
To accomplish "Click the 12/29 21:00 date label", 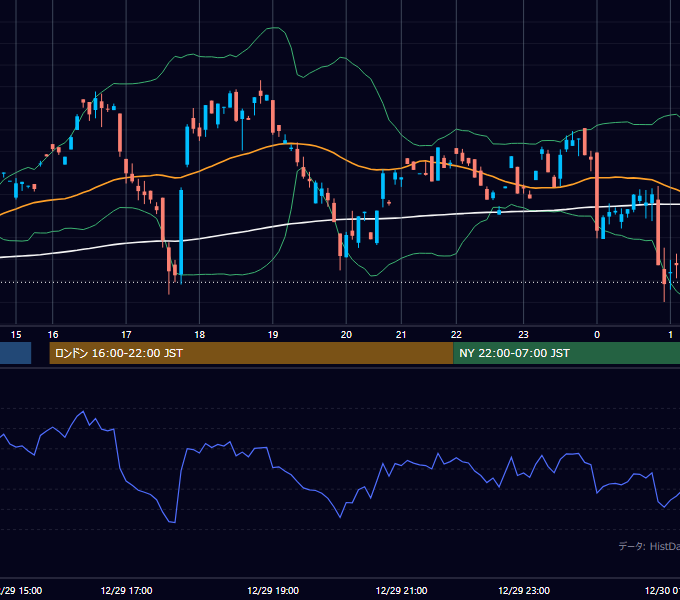I will (401, 590).
